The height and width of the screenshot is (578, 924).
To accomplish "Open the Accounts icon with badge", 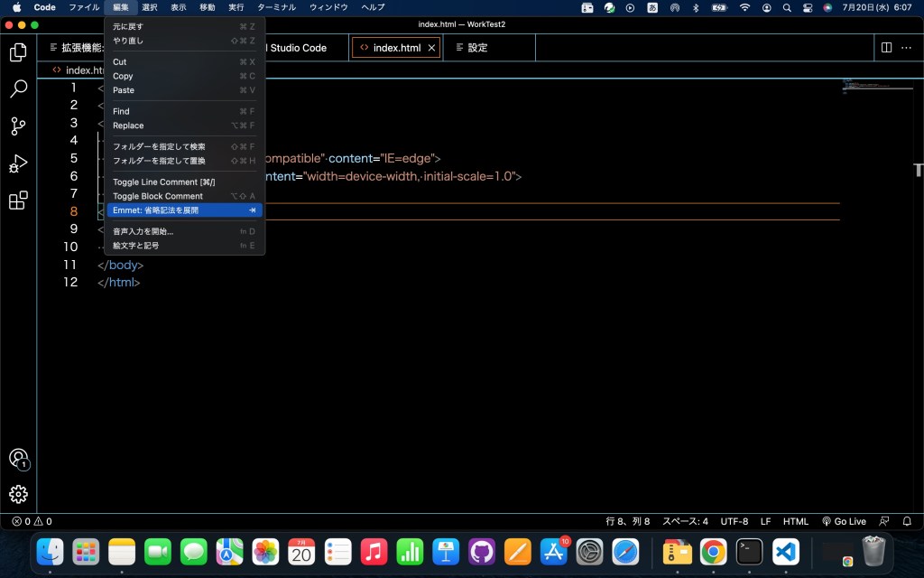I will pos(18,459).
